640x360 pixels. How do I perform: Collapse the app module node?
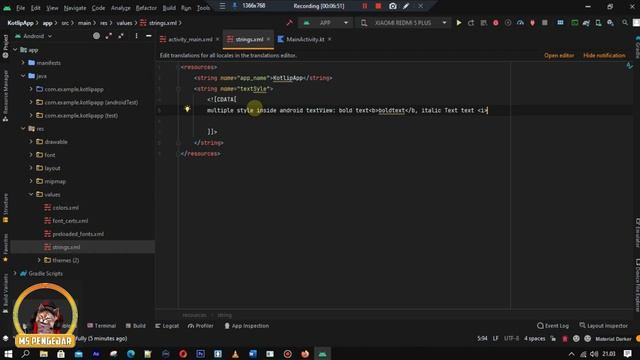[x=16, y=50]
